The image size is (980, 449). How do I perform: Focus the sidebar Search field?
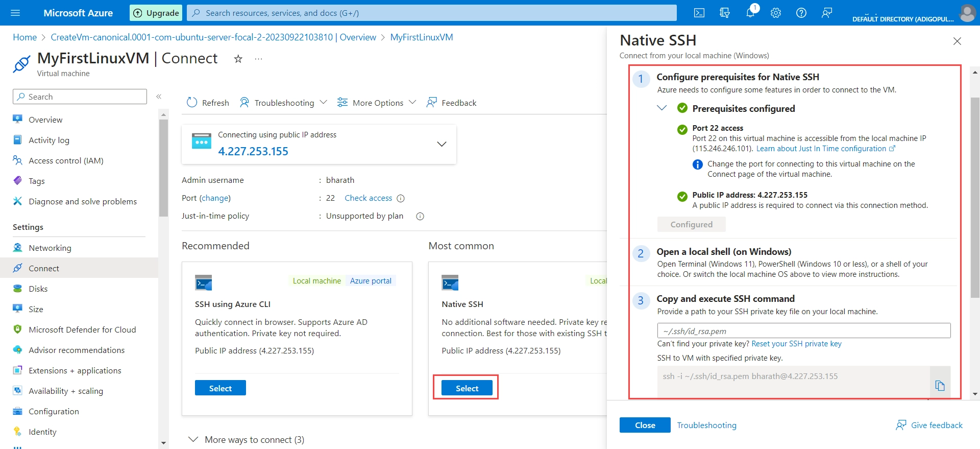(x=80, y=97)
